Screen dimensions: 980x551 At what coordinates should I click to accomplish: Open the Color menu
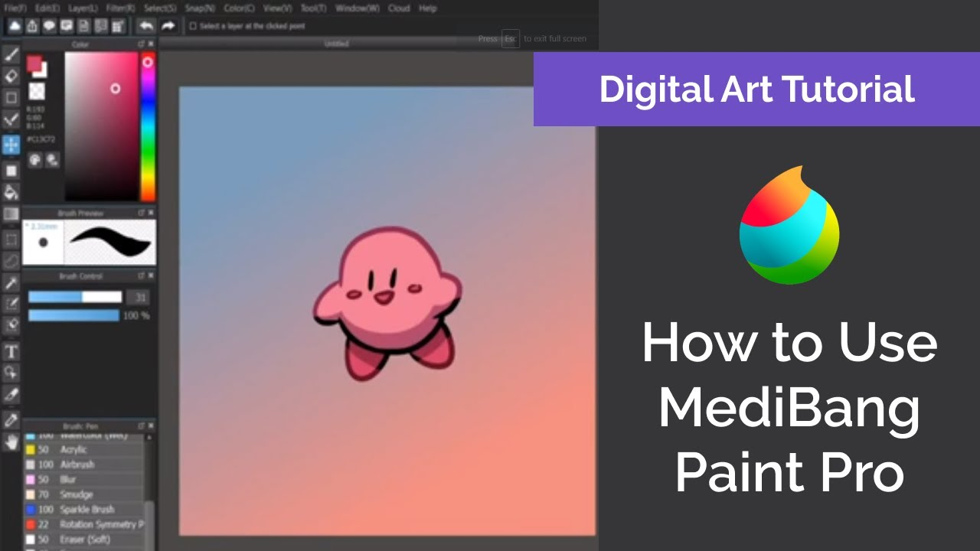pos(240,8)
